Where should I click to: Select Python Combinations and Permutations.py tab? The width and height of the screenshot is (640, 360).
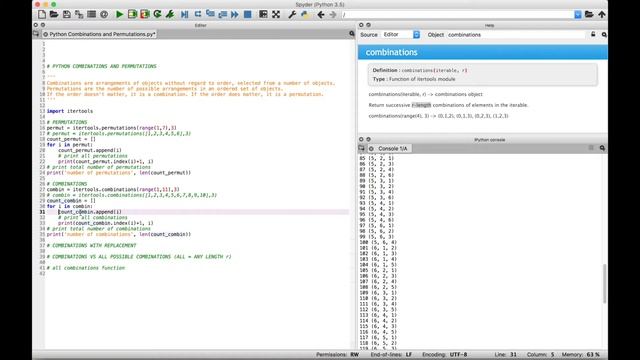tap(99, 34)
